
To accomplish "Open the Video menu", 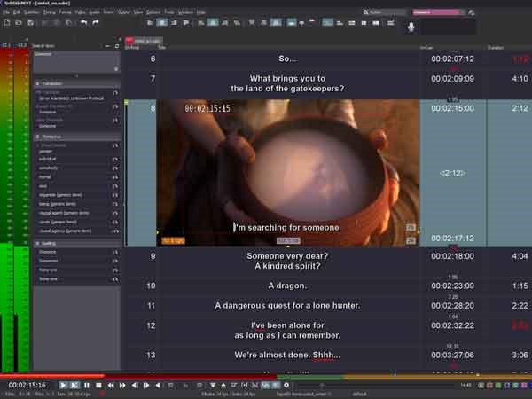I will pyautogui.click(x=80, y=12).
